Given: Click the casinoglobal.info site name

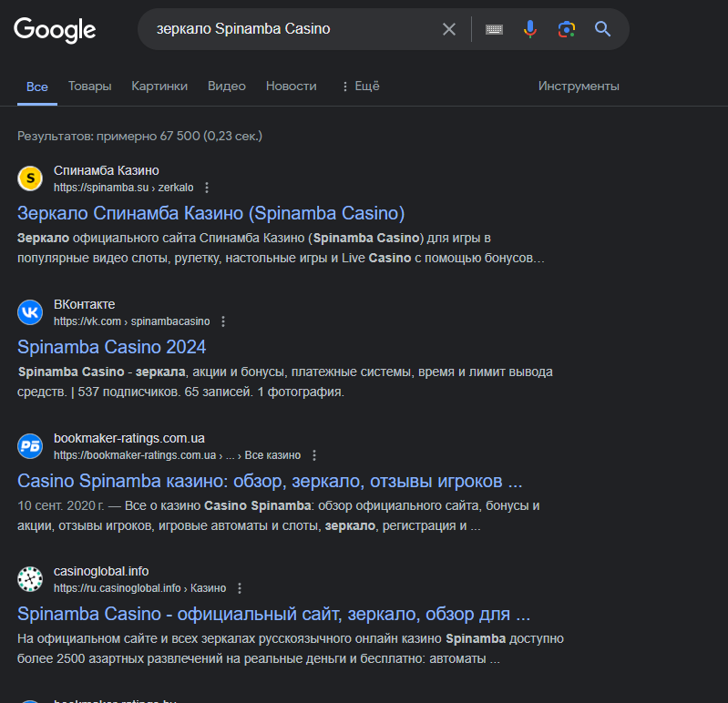Looking at the screenshot, I should point(101,571).
